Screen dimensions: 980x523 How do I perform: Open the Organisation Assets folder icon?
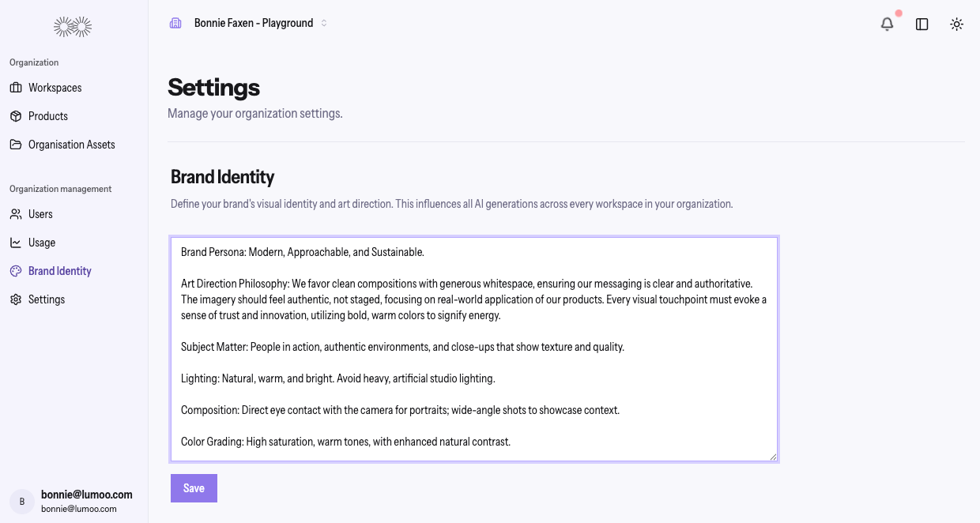click(16, 145)
